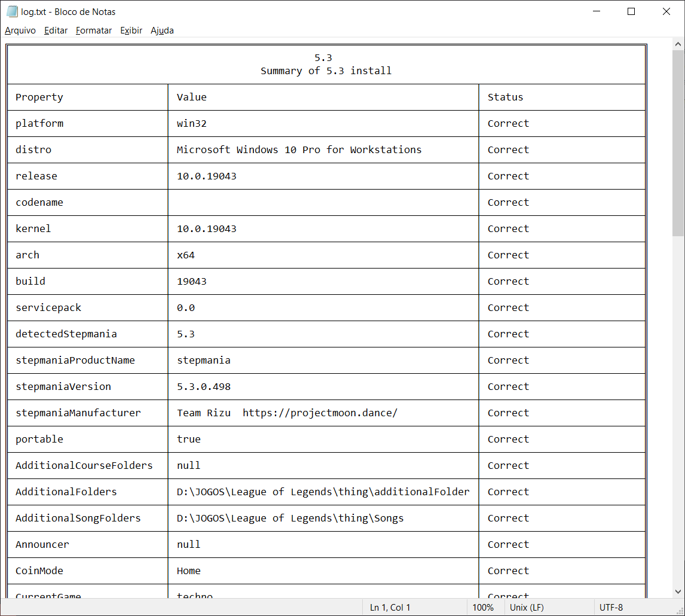Screen dimensions: 685x616
Task: Click 'Microsoft Windows 10 Pro for Workstations'
Action: coord(299,150)
